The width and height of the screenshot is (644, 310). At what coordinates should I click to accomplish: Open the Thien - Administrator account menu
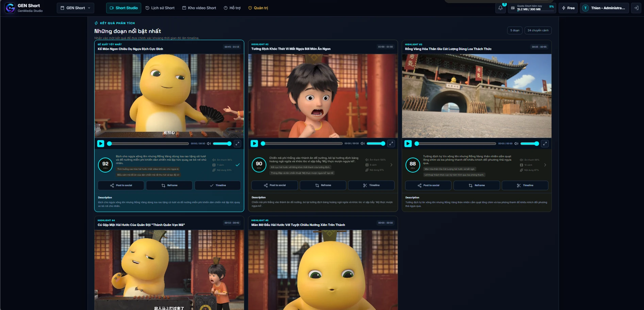point(605,8)
